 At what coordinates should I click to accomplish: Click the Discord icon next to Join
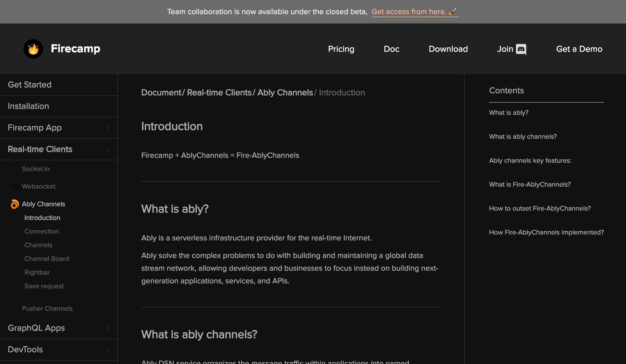[521, 49]
